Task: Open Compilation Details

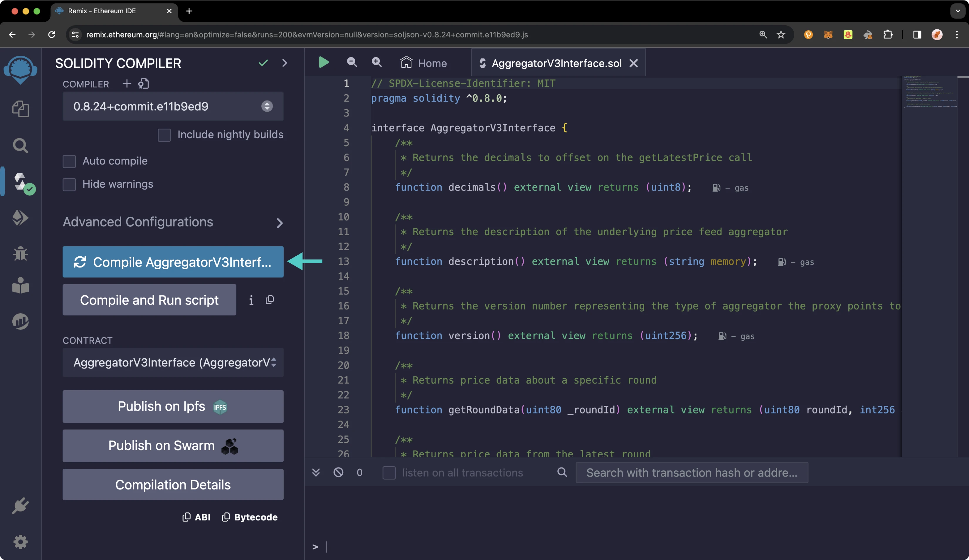Action: pyautogui.click(x=173, y=485)
